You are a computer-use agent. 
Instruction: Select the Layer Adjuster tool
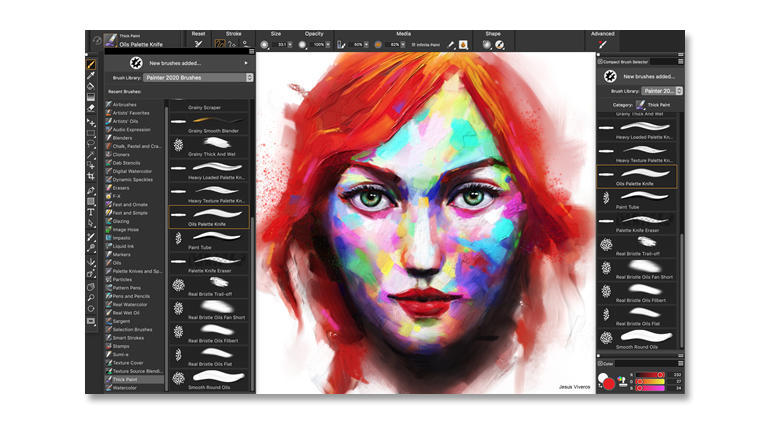[91, 122]
